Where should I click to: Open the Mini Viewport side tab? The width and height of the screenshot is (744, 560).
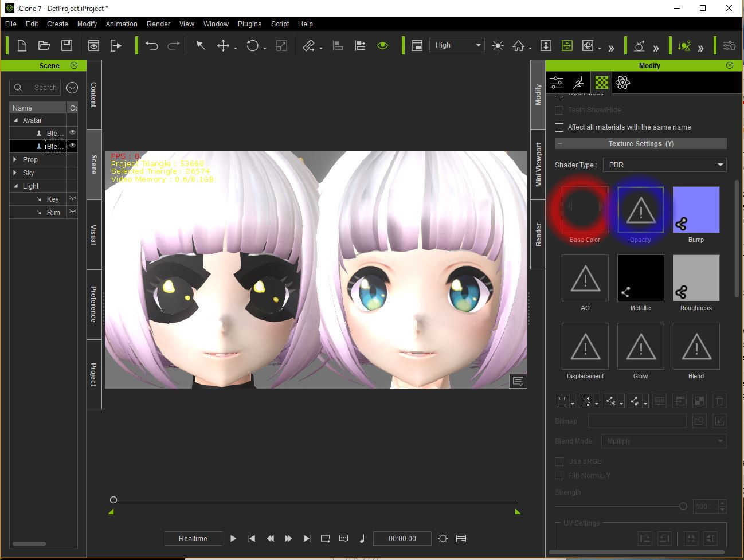tap(538, 165)
